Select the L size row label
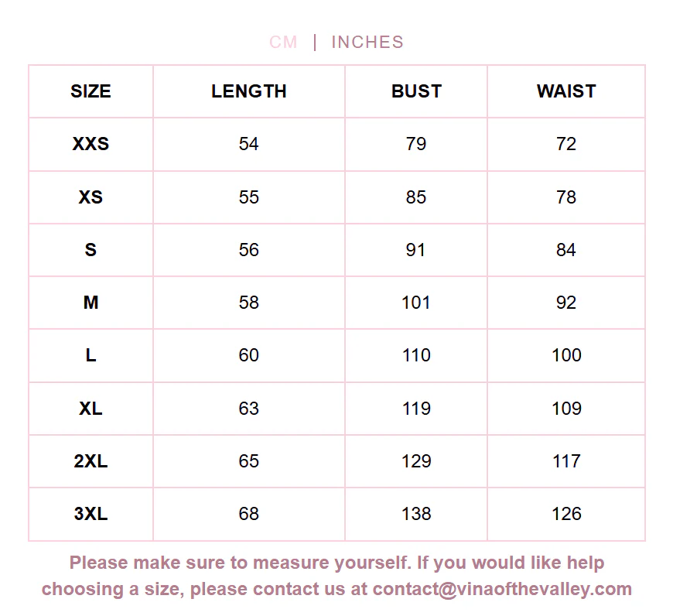This screenshot has height=616, width=673. pos(91,355)
